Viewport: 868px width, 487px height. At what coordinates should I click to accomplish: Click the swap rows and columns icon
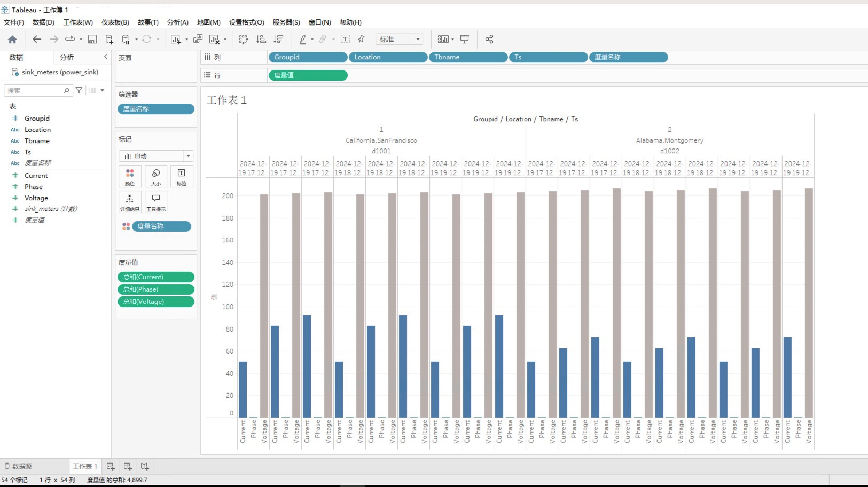244,40
